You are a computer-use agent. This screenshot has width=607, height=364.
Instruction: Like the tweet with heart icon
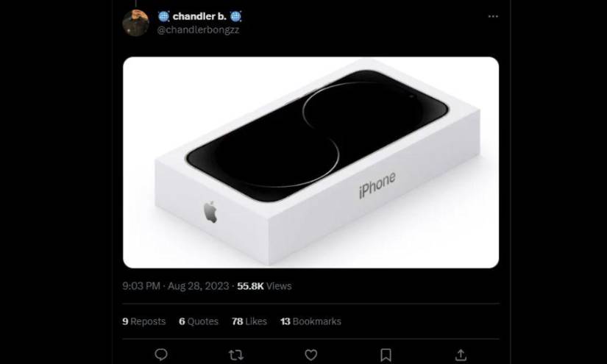pos(311,354)
